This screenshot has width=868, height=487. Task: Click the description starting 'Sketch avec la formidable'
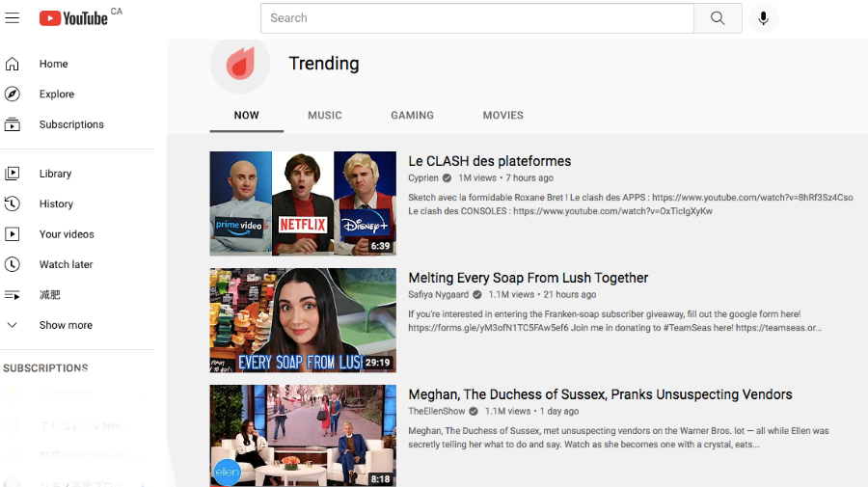631,204
